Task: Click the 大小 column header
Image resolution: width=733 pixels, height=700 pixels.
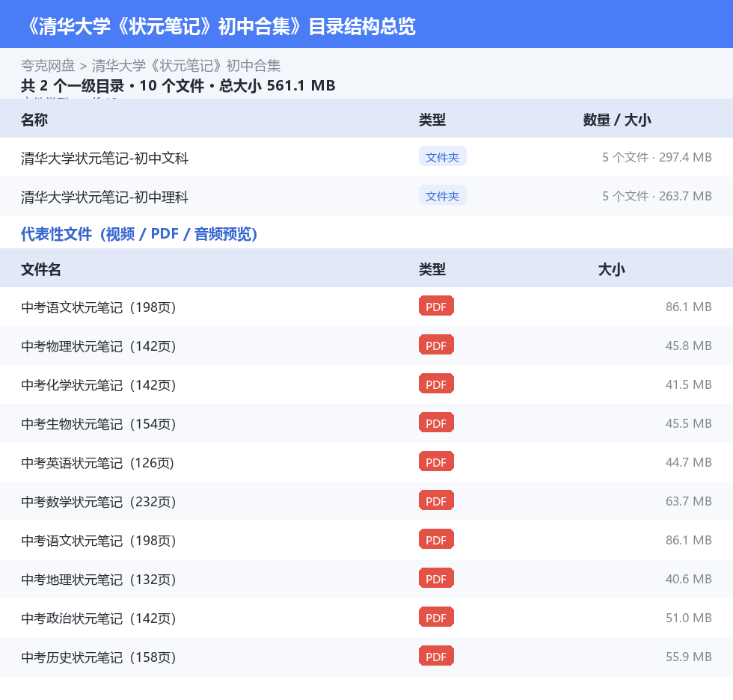Action: (612, 269)
